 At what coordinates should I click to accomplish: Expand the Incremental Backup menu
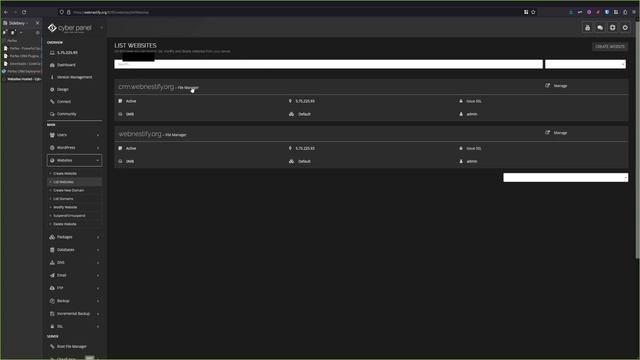click(x=74, y=313)
